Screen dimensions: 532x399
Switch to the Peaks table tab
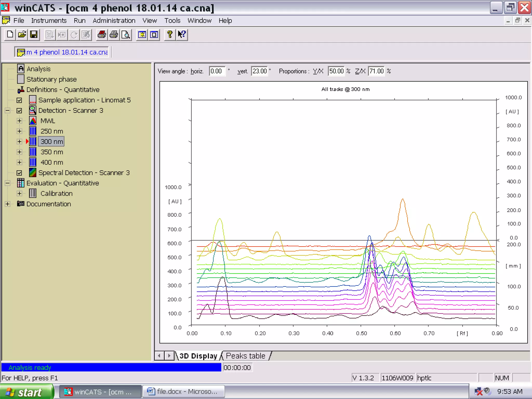[x=245, y=356]
